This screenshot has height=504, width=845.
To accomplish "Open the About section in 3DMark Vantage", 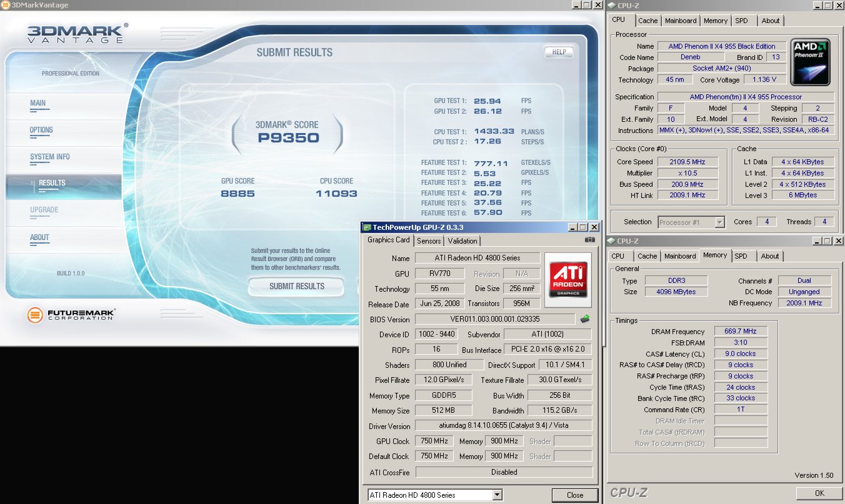I will 39,237.
